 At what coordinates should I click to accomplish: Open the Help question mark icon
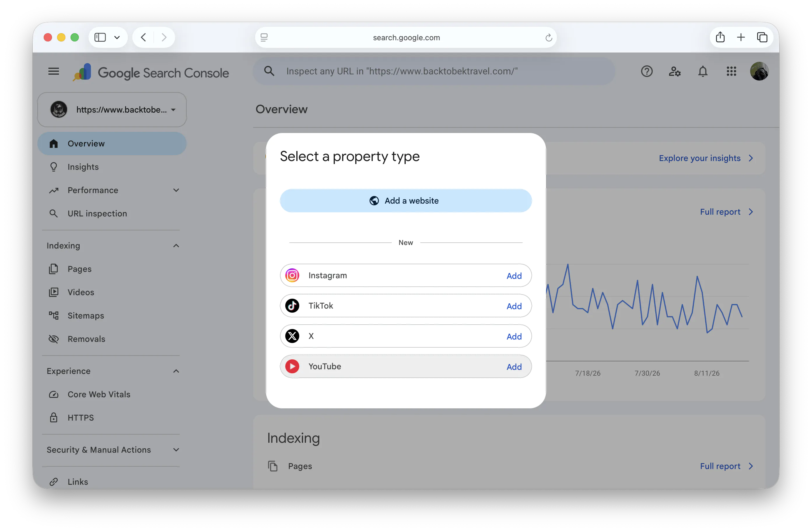click(647, 71)
